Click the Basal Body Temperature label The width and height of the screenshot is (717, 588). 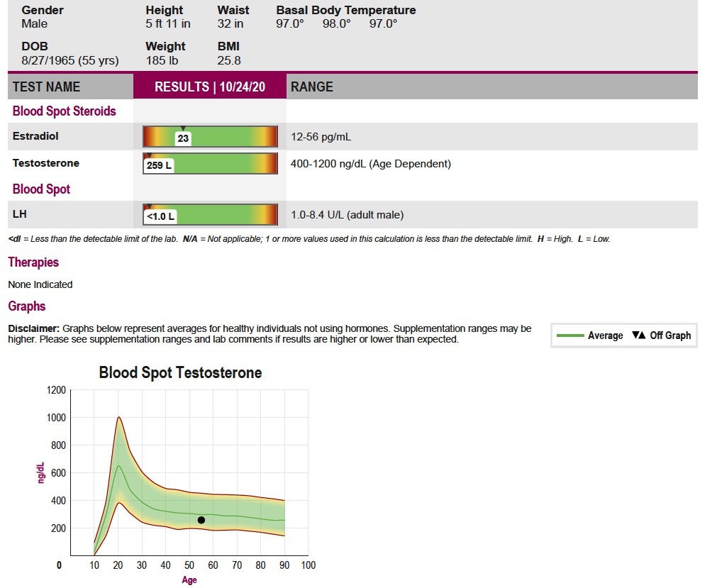pyautogui.click(x=345, y=10)
